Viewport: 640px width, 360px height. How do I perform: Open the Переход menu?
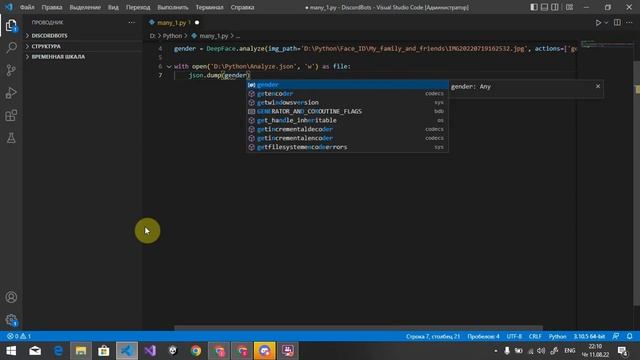138,7
